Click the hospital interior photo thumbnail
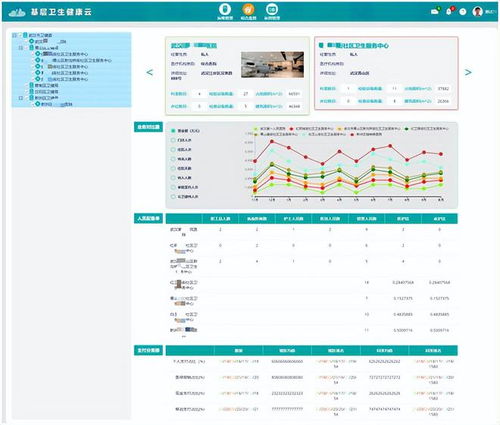Viewport: 500px width, 425px height. tap(272, 65)
